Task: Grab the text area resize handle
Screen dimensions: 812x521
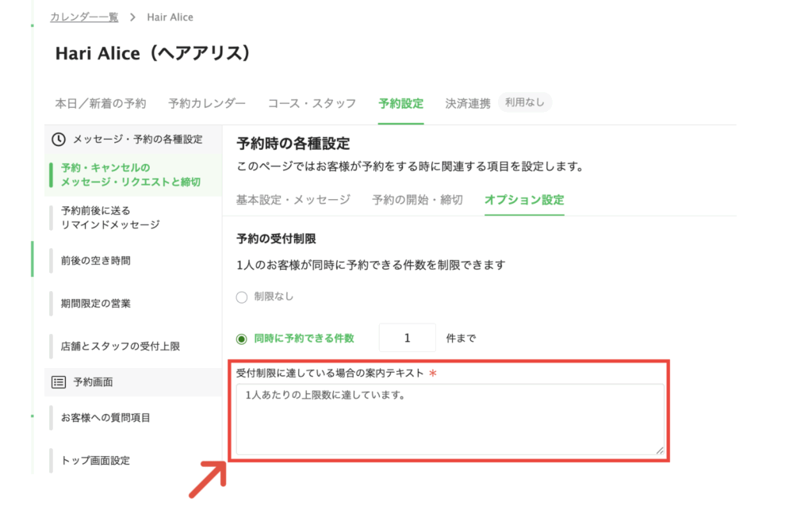Action: coord(659,450)
